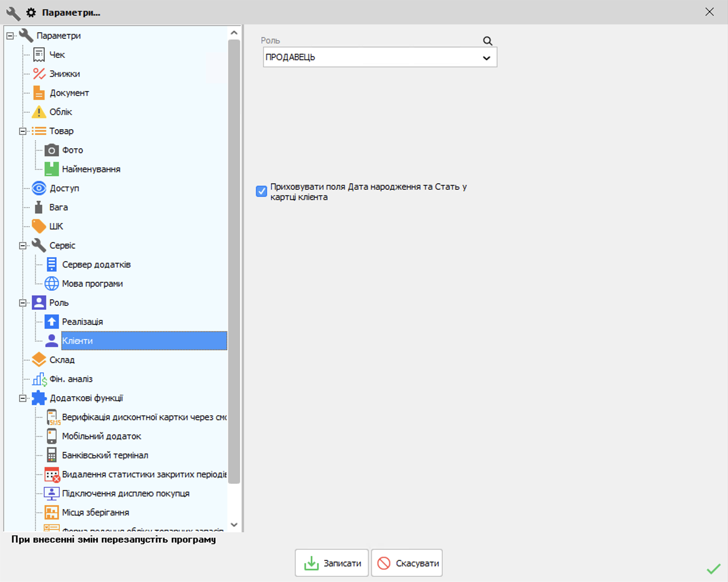Click the green checkmark in the window's bottom corner

click(x=714, y=569)
